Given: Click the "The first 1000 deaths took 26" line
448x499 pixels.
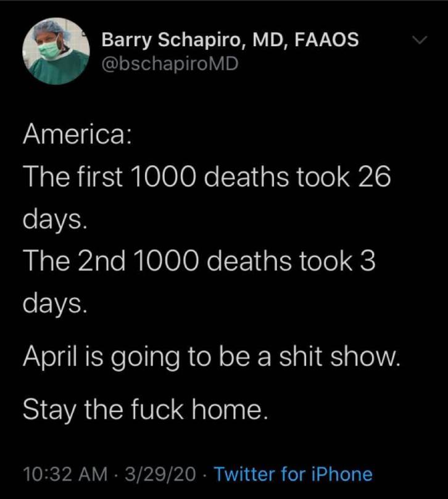Looking at the screenshot, I should click(207, 178).
